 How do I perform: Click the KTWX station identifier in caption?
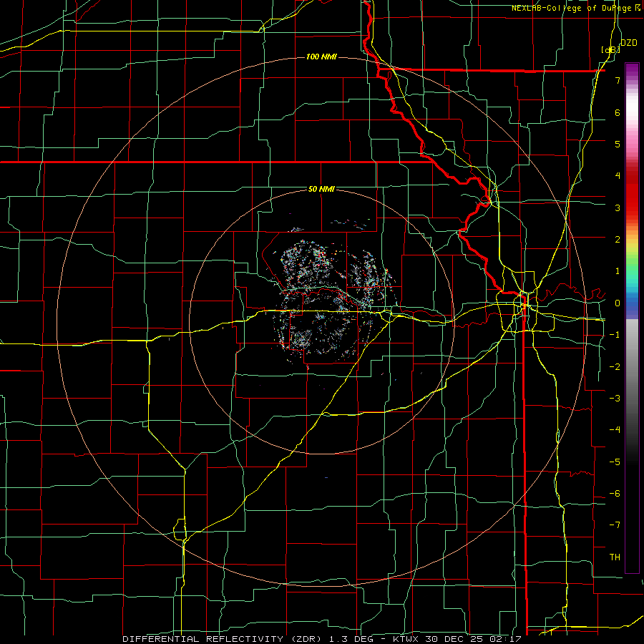click(x=406, y=639)
